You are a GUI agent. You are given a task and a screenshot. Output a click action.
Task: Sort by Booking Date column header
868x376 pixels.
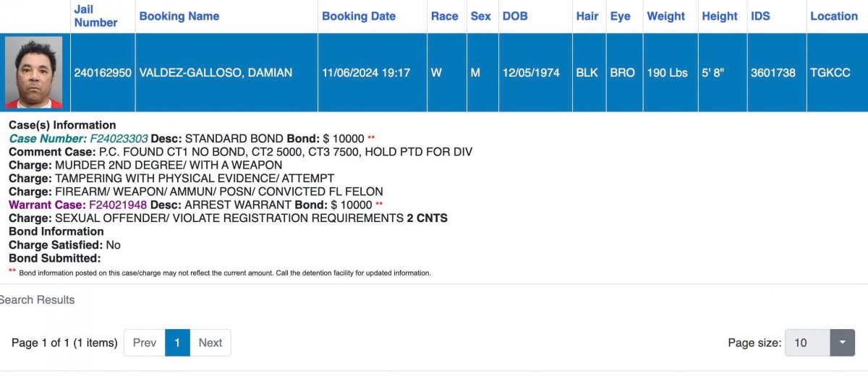(x=359, y=16)
